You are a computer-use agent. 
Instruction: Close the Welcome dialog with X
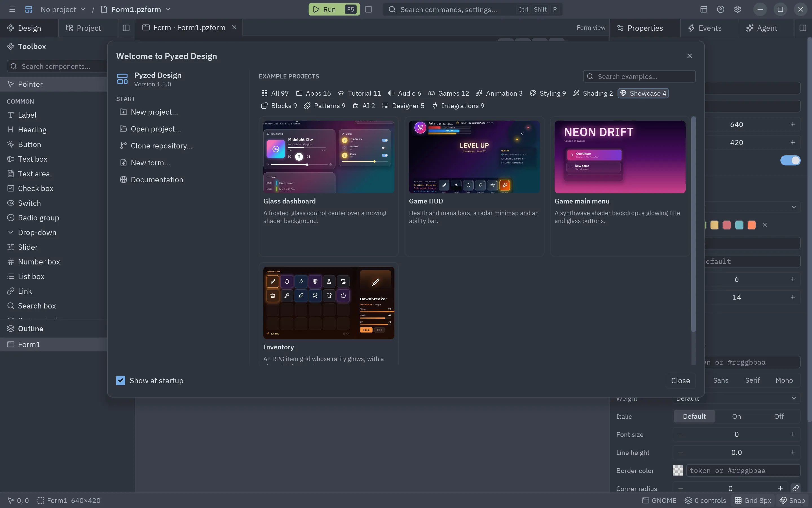pos(690,56)
